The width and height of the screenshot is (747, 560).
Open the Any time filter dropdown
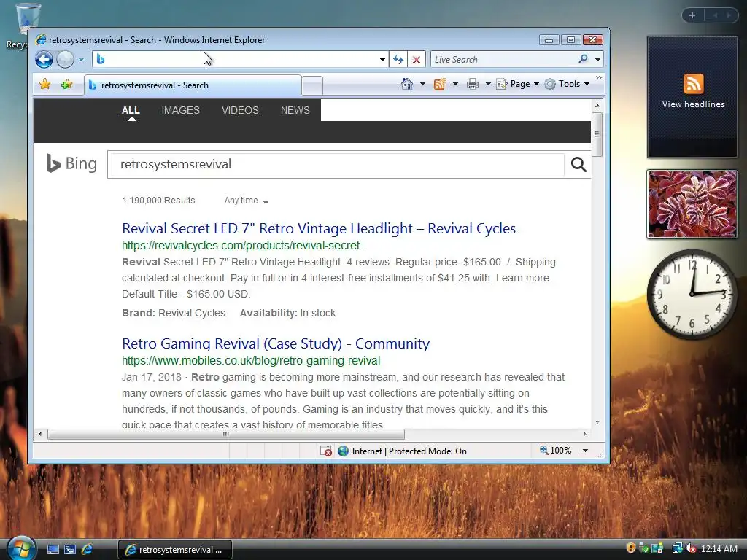click(x=247, y=201)
